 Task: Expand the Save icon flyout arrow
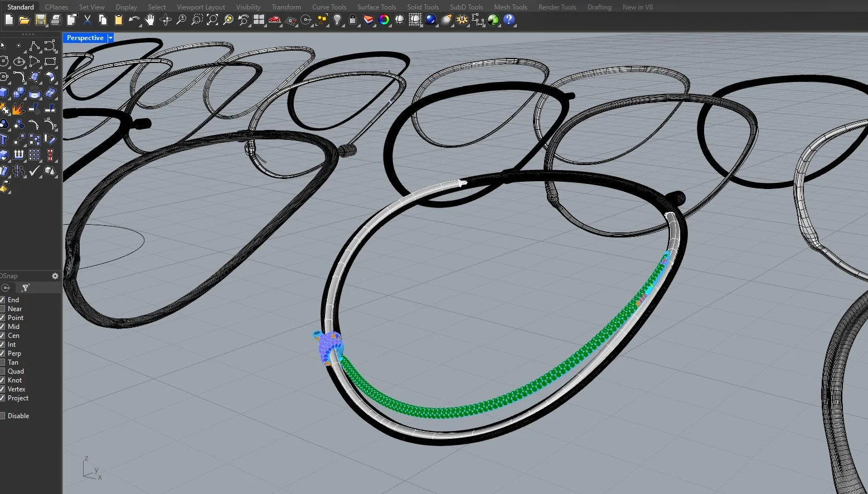46,25
